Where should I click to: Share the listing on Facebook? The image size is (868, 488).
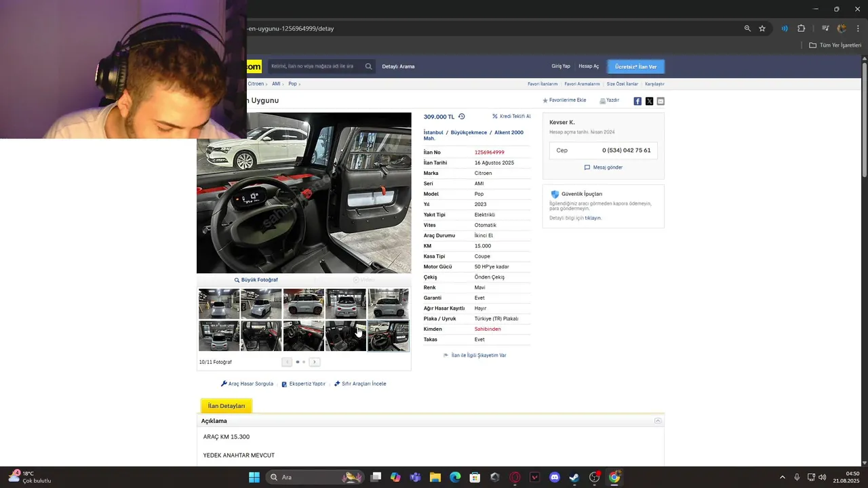coord(637,101)
